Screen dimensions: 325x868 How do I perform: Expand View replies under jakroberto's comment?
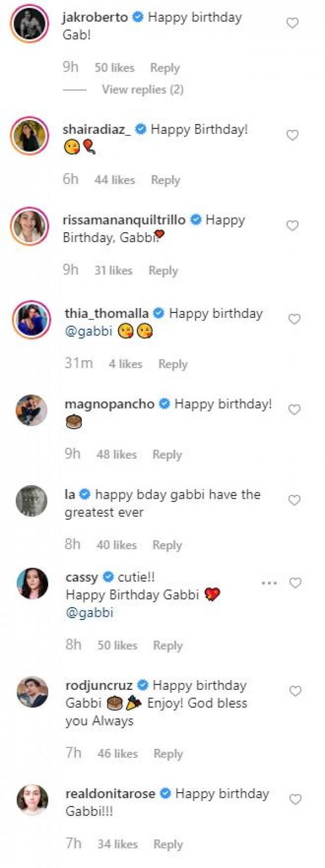(142, 89)
